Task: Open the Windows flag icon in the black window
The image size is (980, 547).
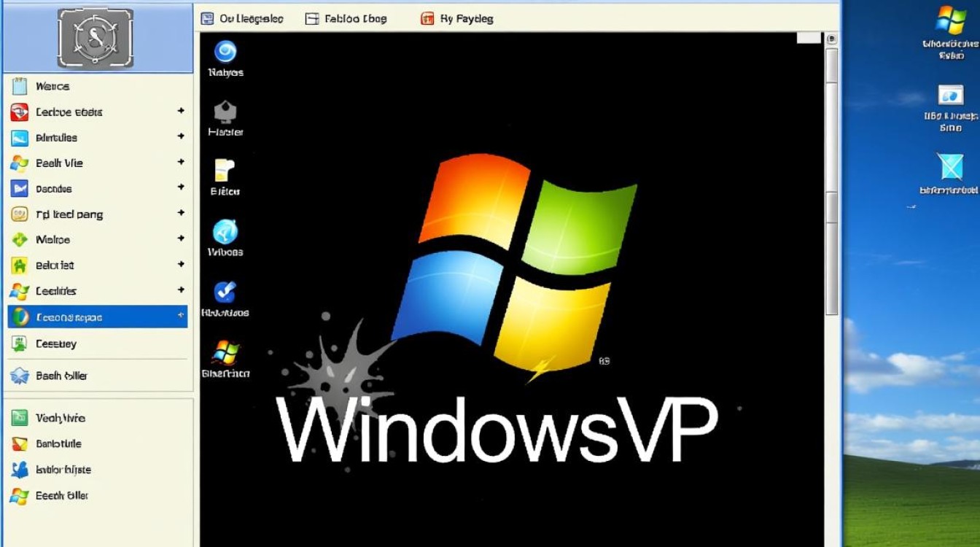Action: 225,352
